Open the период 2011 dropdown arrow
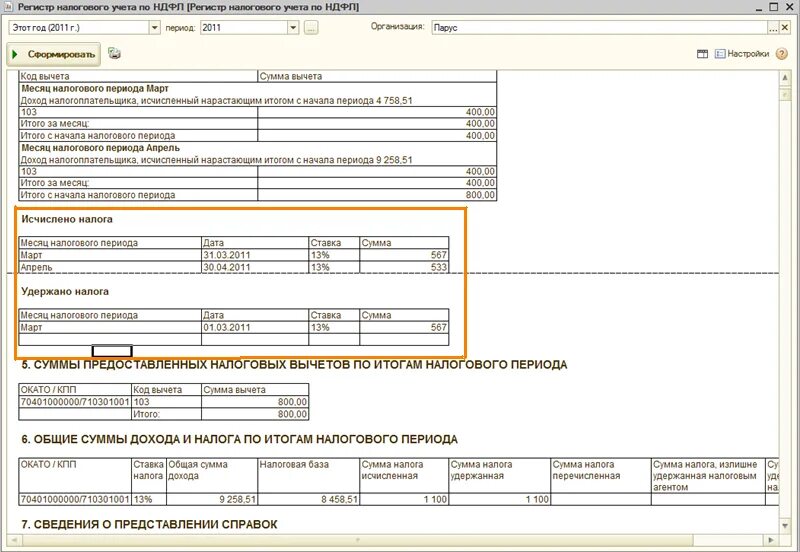Screen dimensions: 800x552 [x=293, y=28]
